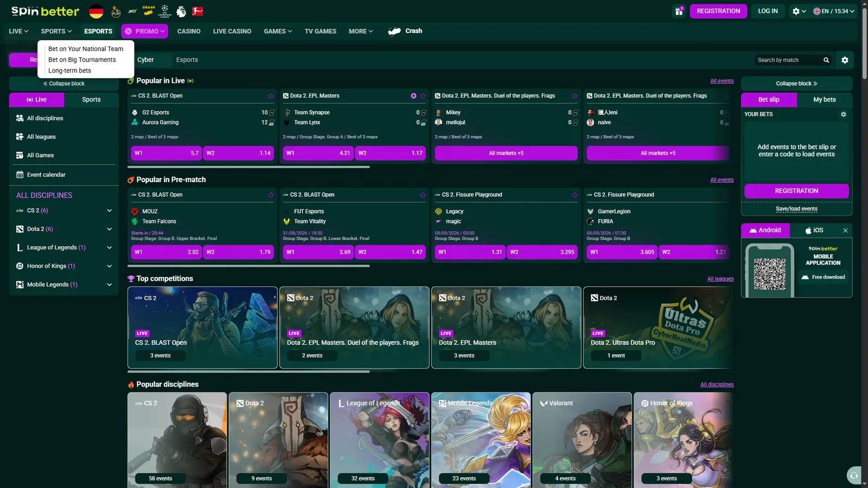Open the Pragmatic Play icon shortcut
The height and width of the screenshot is (488, 868).
pyautogui.click(x=116, y=11)
